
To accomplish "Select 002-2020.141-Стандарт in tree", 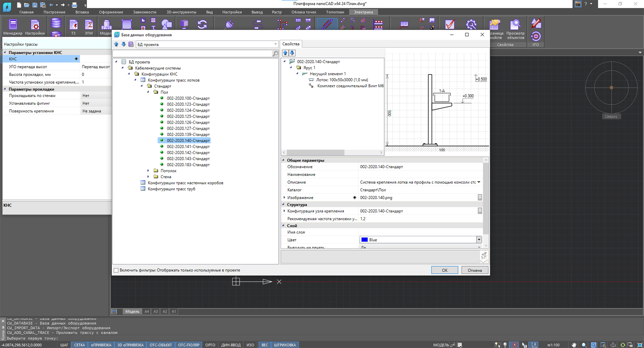I will click(x=188, y=147).
